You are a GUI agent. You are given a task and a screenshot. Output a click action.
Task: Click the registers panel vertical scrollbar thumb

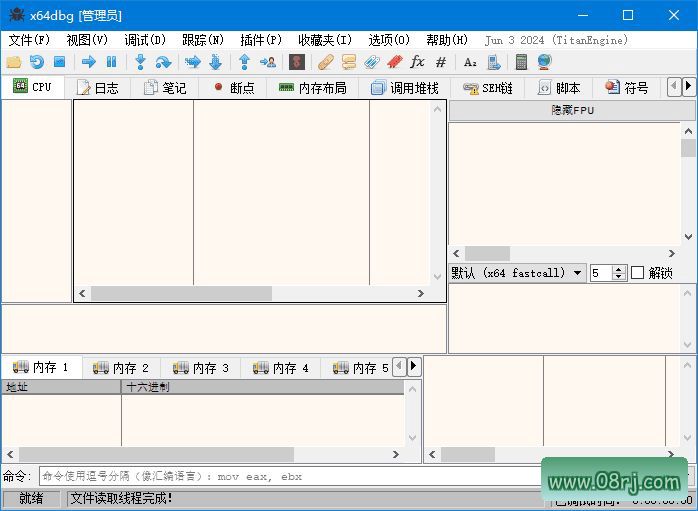pyautogui.click(x=688, y=148)
